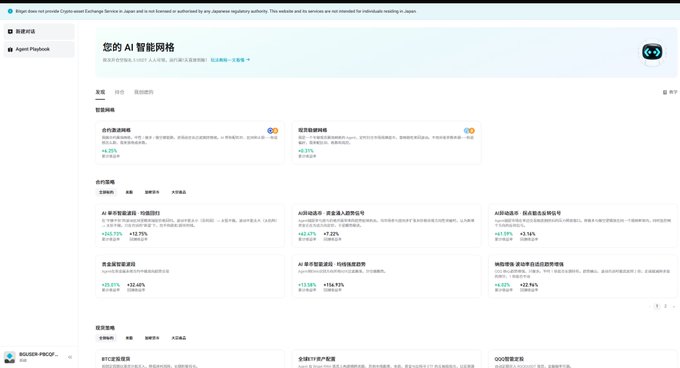
Task: Collapse the sidebar with the double-chevron icon
Action: click(70, 357)
